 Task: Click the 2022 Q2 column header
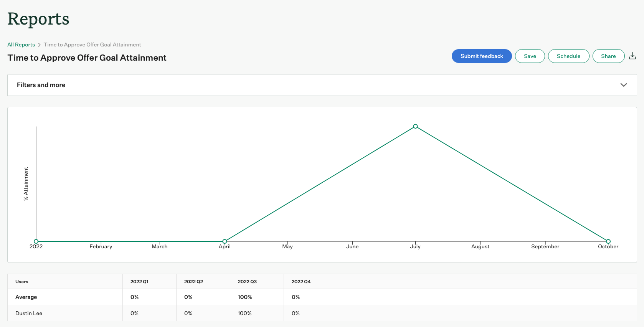(x=193, y=282)
